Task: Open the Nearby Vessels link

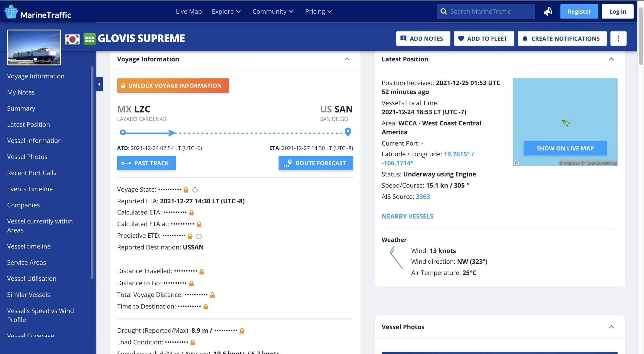Action: coord(407,216)
